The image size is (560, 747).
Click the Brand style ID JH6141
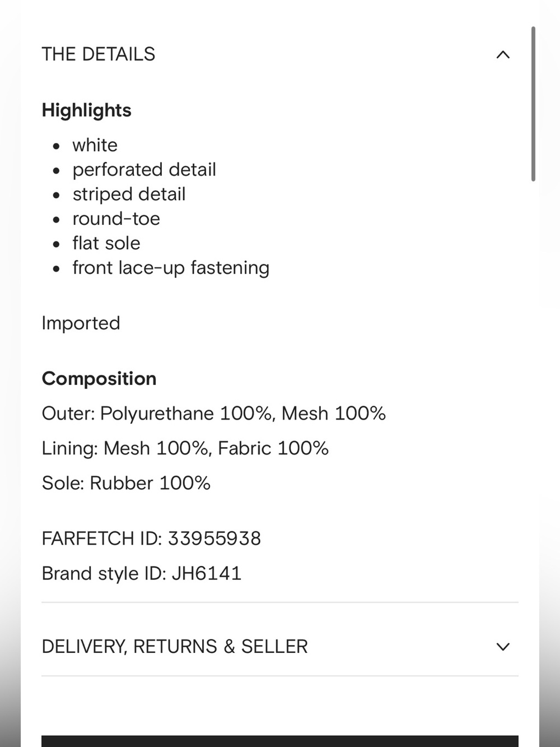point(142,573)
